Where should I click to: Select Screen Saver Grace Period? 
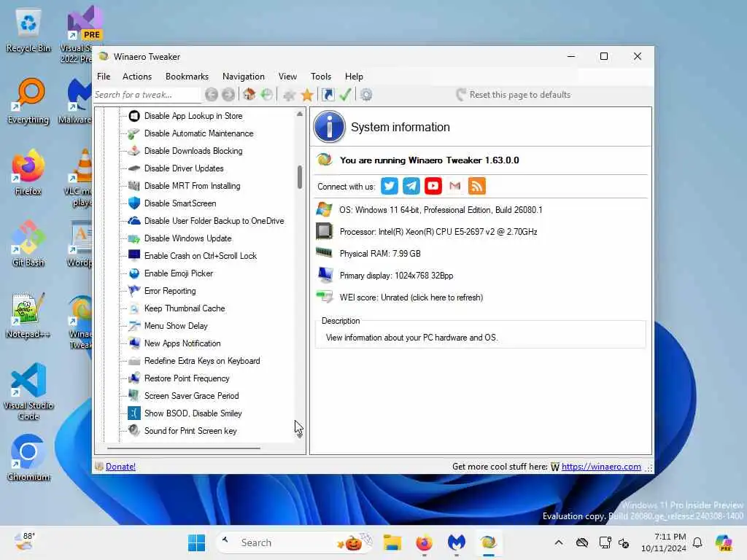pos(192,396)
